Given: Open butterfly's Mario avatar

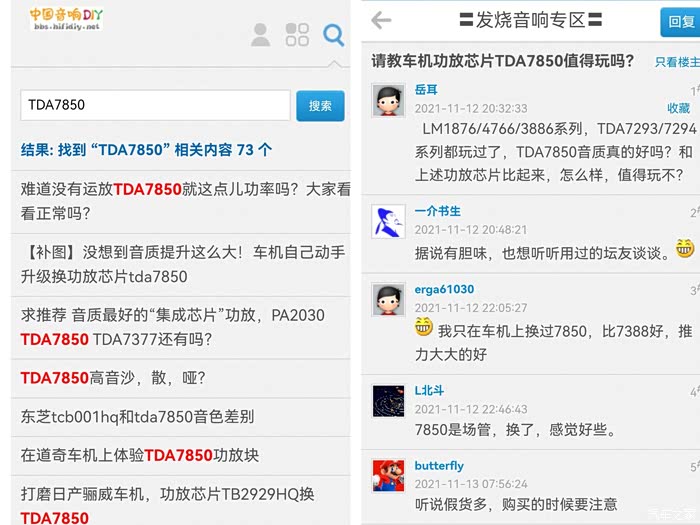Looking at the screenshot, I should (x=388, y=476).
